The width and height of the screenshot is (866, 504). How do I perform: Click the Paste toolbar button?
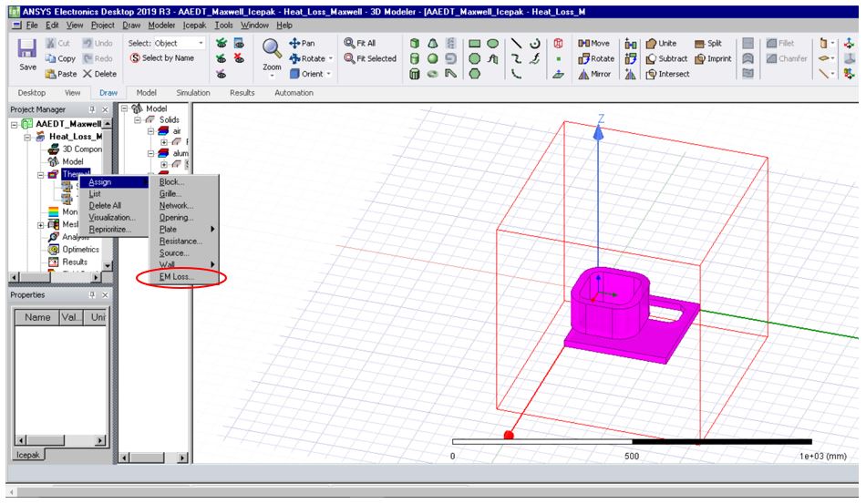point(61,74)
